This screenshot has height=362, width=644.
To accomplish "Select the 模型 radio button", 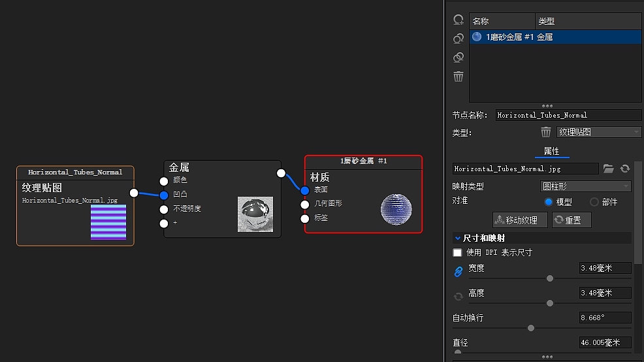I will [x=548, y=202].
